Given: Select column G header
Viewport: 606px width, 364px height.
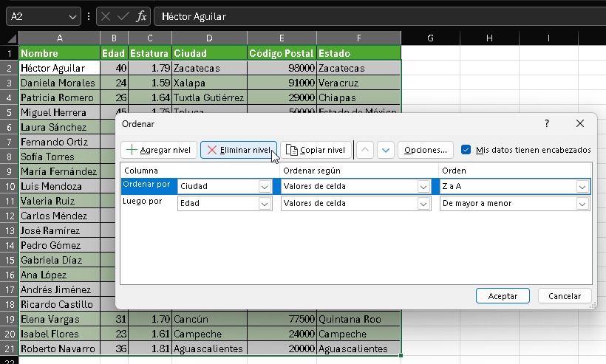Looking at the screenshot, I should (430, 38).
